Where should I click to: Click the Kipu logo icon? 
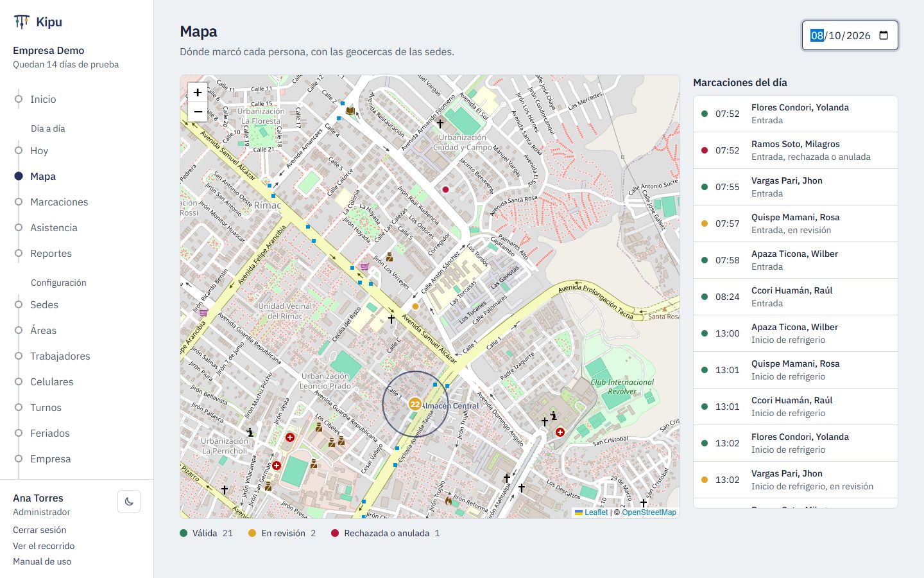point(21,22)
